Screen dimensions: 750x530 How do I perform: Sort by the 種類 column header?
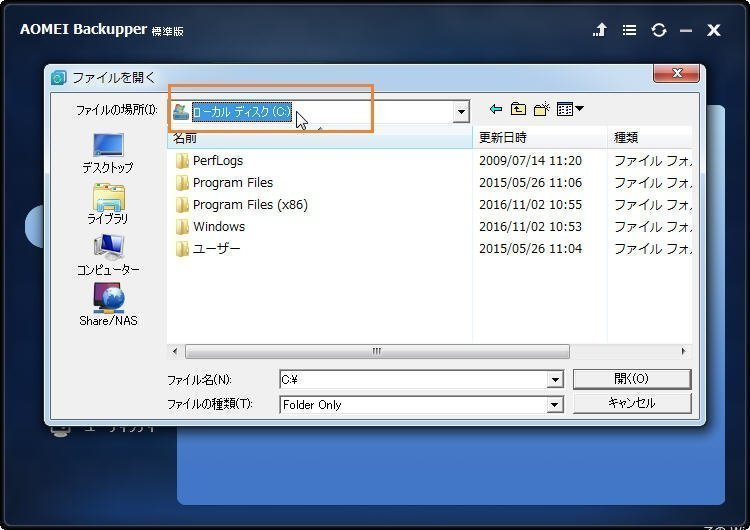click(x=650, y=138)
